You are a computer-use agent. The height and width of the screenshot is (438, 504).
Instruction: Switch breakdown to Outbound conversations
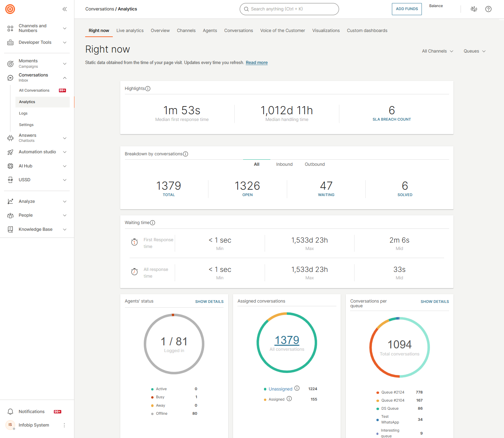click(314, 164)
